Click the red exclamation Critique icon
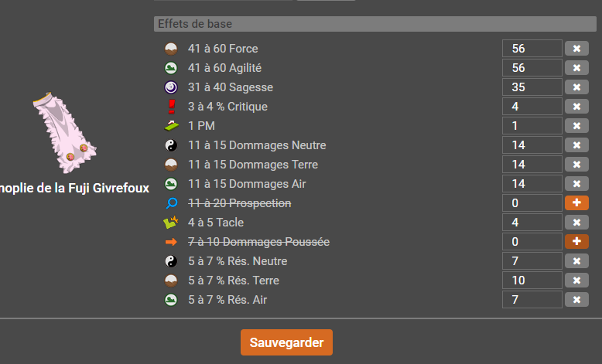Image resolution: width=602 pixels, height=364 pixels. coord(172,106)
